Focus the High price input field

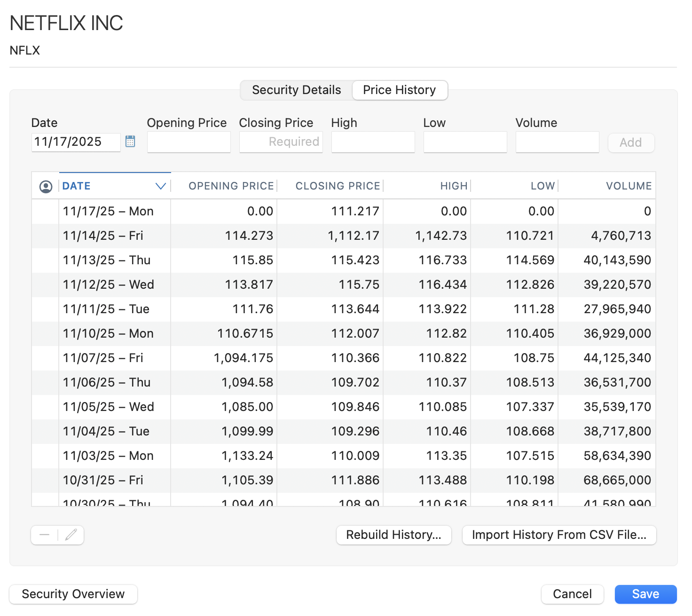(x=373, y=142)
